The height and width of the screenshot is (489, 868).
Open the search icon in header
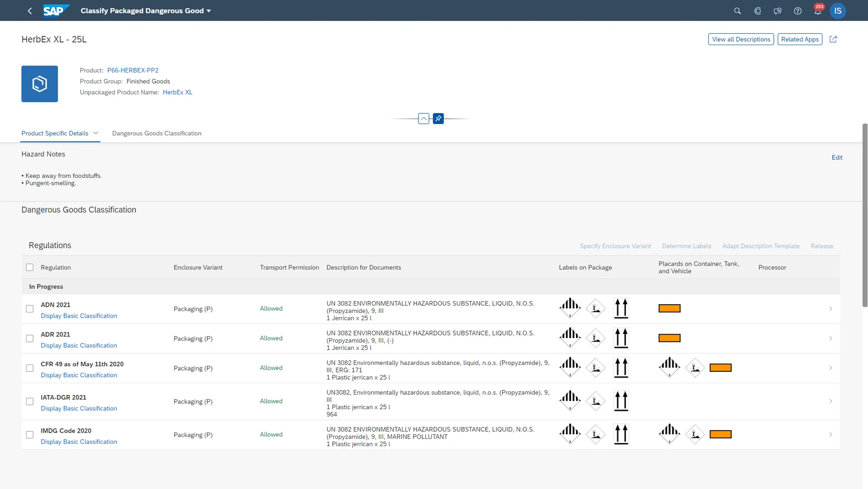tap(737, 11)
